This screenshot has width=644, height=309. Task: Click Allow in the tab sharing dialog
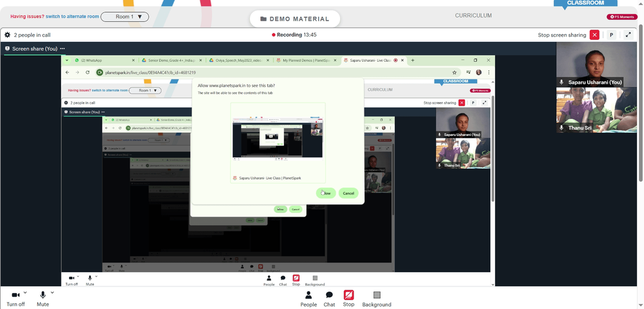click(x=326, y=193)
